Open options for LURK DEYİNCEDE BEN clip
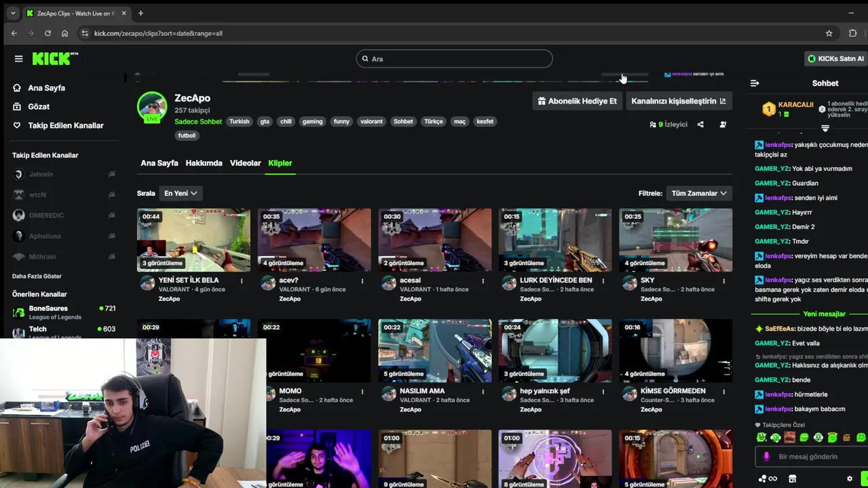Screen dimensions: 868x488 click(x=603, y=281)
